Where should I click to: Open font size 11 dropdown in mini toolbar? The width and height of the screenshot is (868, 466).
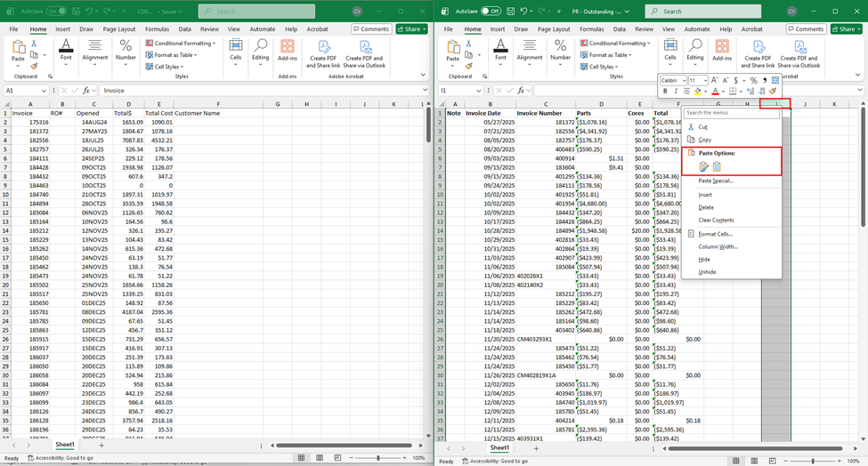[x=705, y=81]
